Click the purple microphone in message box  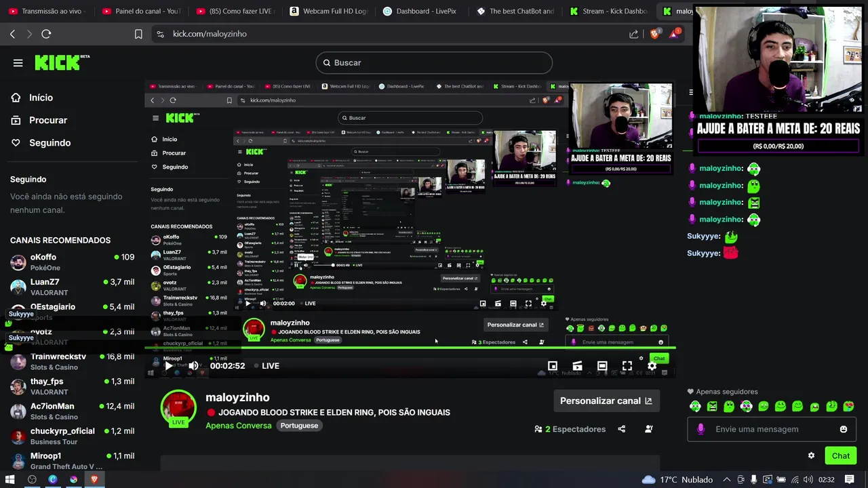click(x=701, y=429)
